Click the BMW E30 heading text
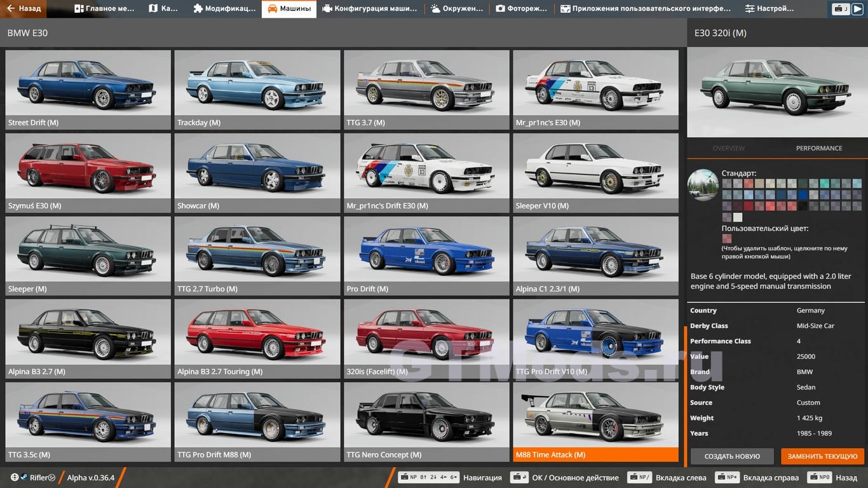This screenshot has height=488, width=868. tap(27, 32)
